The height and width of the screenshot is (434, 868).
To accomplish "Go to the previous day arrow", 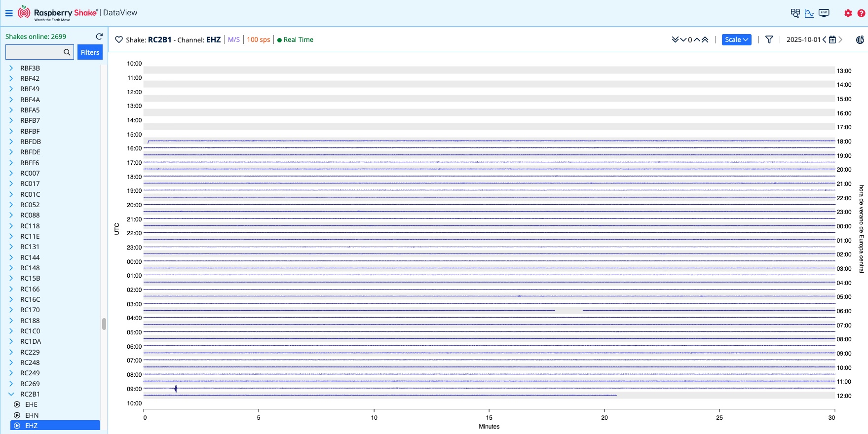I will (x=825, y=40).
